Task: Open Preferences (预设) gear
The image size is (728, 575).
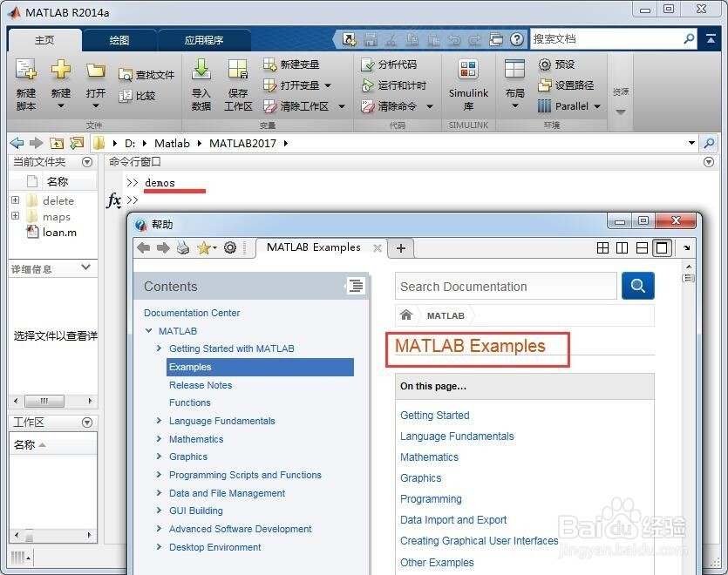Action: click(x=556, y=64)
